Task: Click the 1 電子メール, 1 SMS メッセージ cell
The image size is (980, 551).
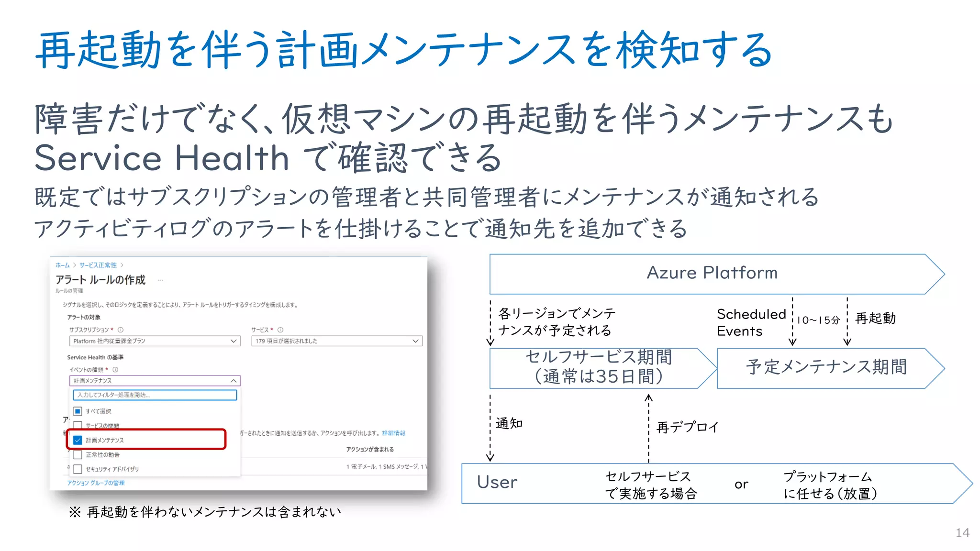Action: click(387, 466)
